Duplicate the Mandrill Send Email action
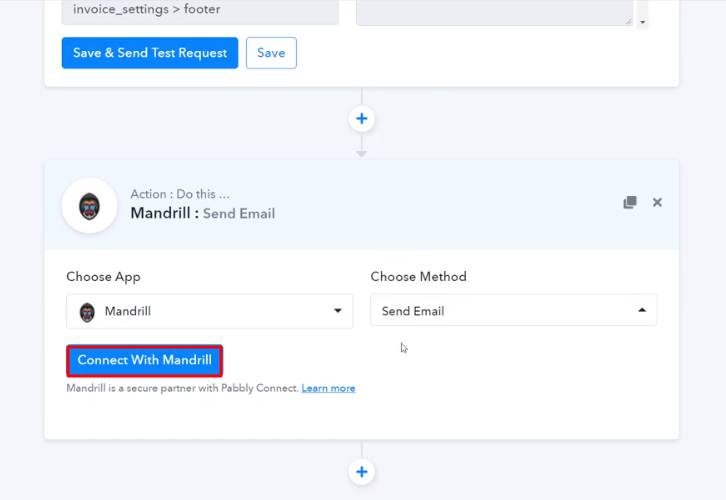The image size is (726, 500). (x=630, y=202)
